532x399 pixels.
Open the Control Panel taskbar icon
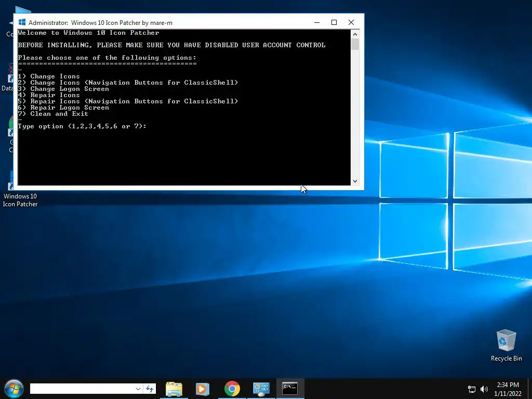tap(261, 389)
